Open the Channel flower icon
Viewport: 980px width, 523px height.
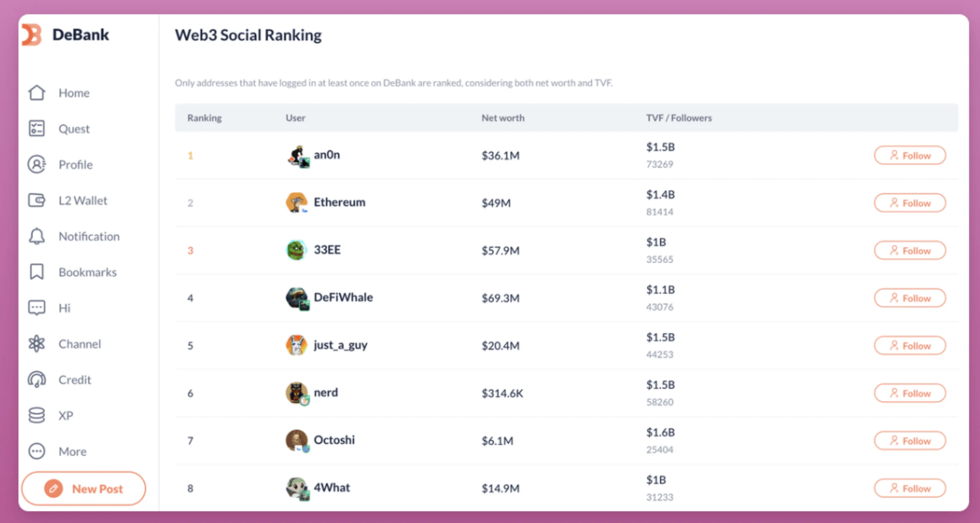37,344
